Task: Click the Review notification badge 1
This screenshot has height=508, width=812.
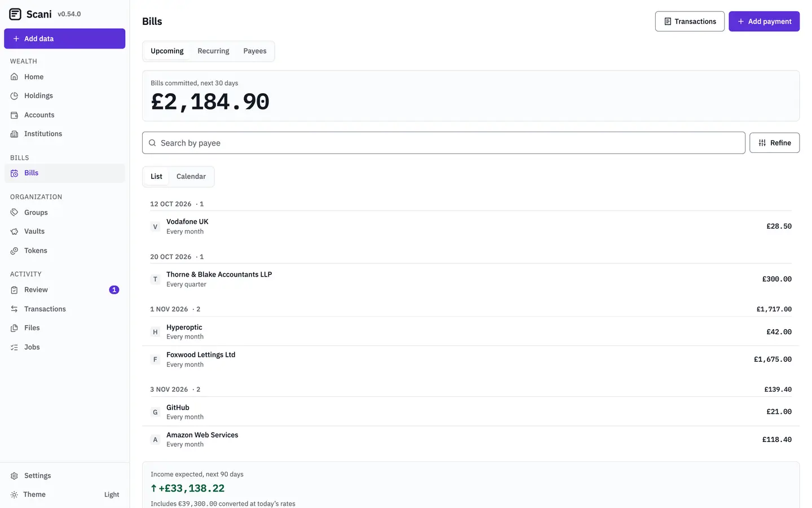Action: point(114,290)
